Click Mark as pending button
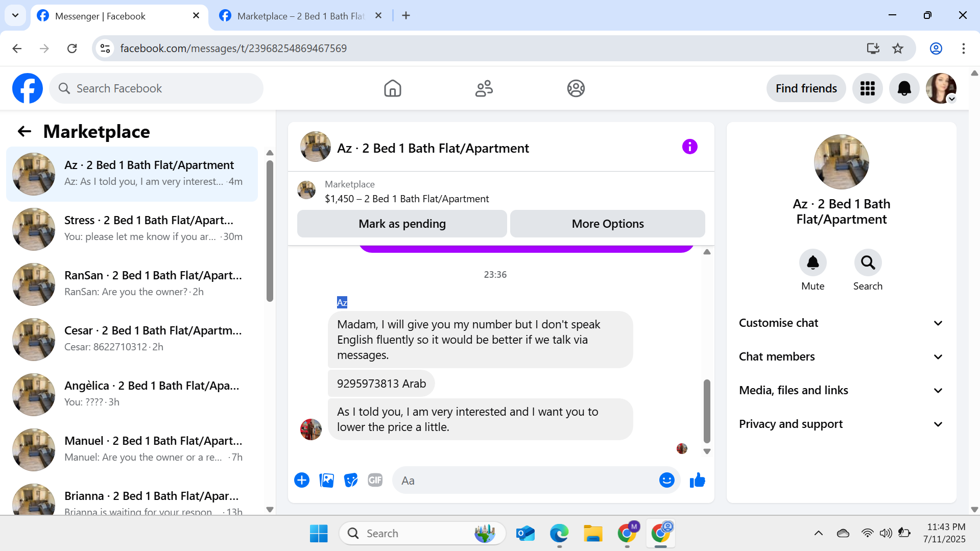The height and width of the screenshot is (551, 980). [x=402, y=224]
